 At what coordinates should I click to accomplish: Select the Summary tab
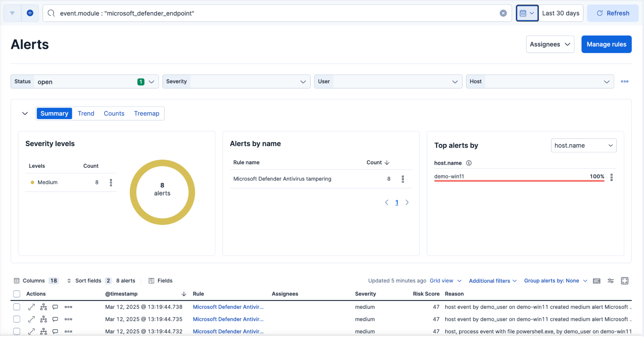54,113
